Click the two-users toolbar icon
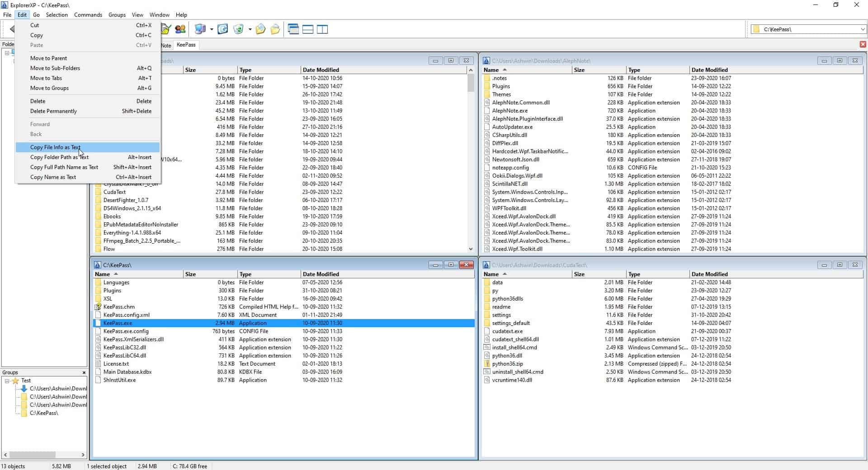Image resolution: width=868 pixels, height=470 pixels. click(x=180, y=29)
